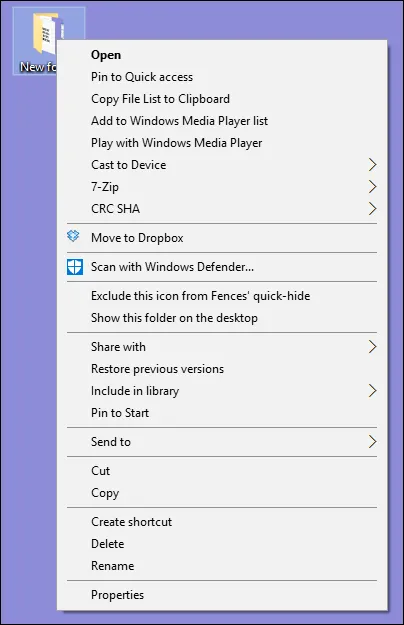Expand the 7-Zip submenu arrow
Image resolution: width=404 pixels, height=625 pixels.
[372, 187]
